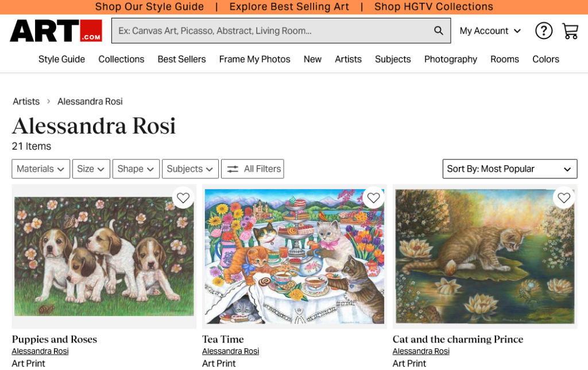Open Sort By Most Popular dropdown
Viewport: 588px width, 370px height.
[509, 169]
